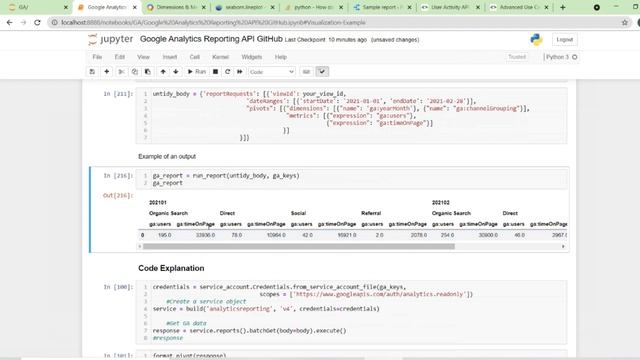Open the Edit menu
This screenshot has width=640, height=360.
(120, 57)
